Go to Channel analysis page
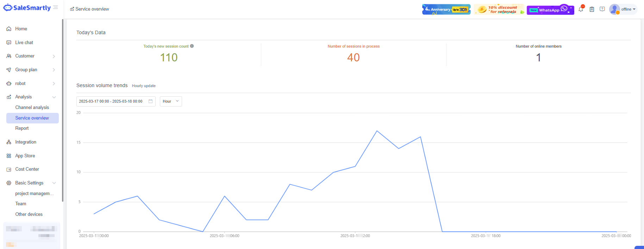The width and height of the screenshot is (644, 249). tap(32, 108)
